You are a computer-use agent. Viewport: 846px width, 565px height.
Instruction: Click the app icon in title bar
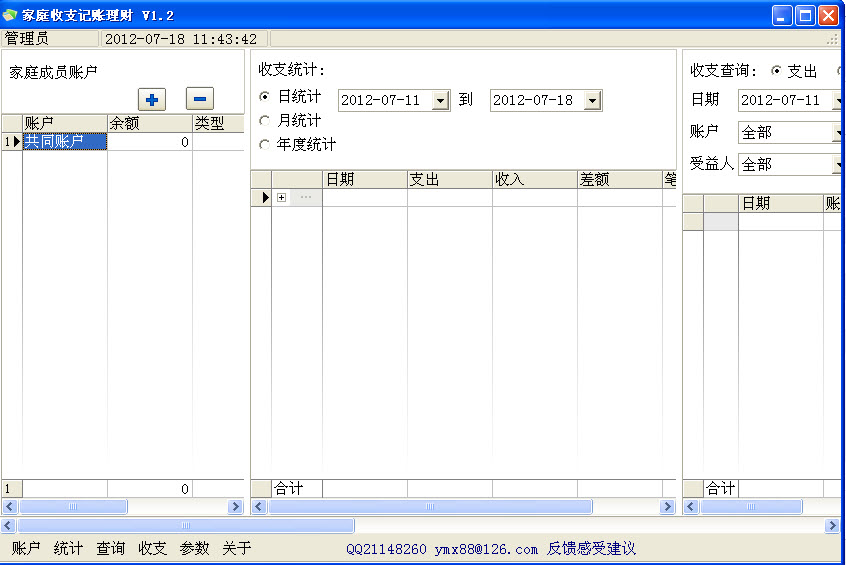[10, 15]
